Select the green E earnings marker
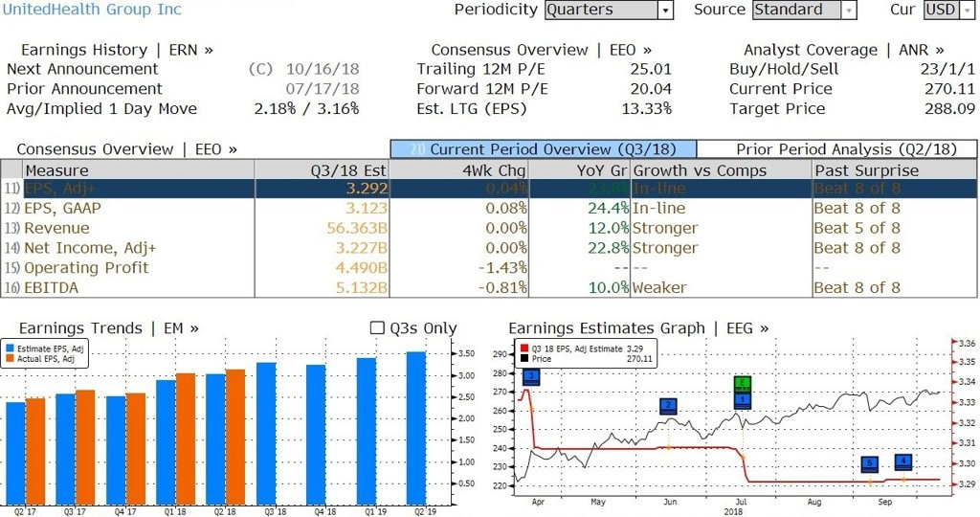 coord(742,383)
